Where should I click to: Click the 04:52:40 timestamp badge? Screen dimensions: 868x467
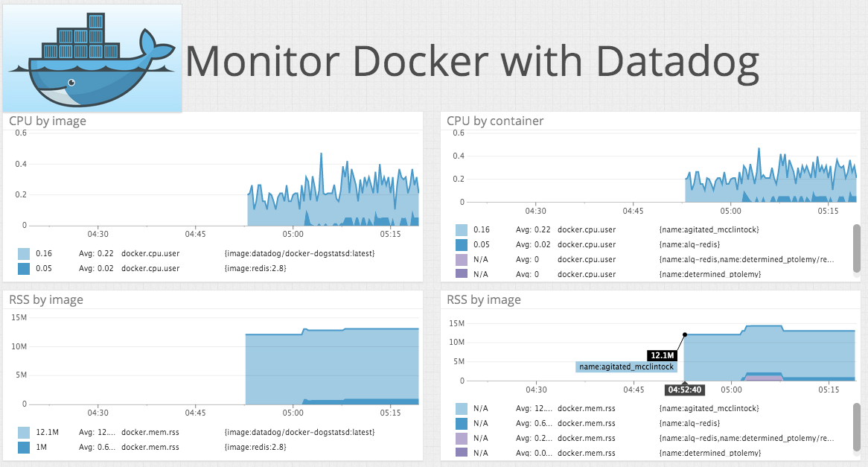click(684, 390)
